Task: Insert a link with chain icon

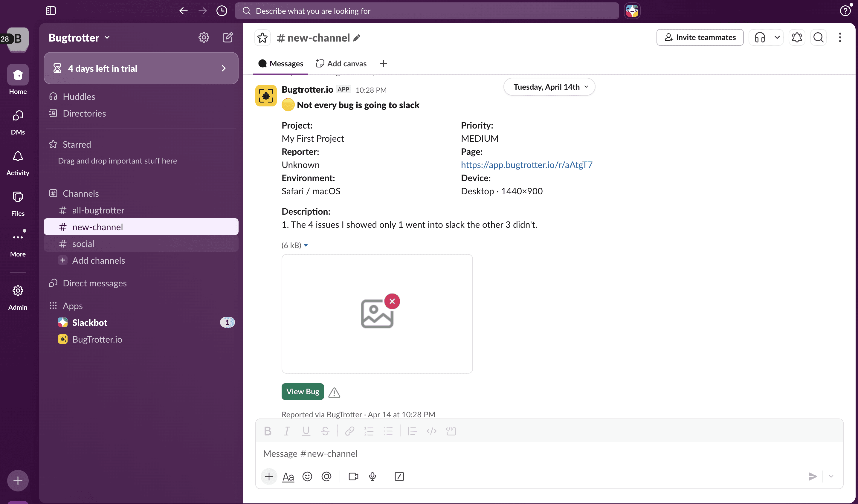Action: click(x=350, y=431)
